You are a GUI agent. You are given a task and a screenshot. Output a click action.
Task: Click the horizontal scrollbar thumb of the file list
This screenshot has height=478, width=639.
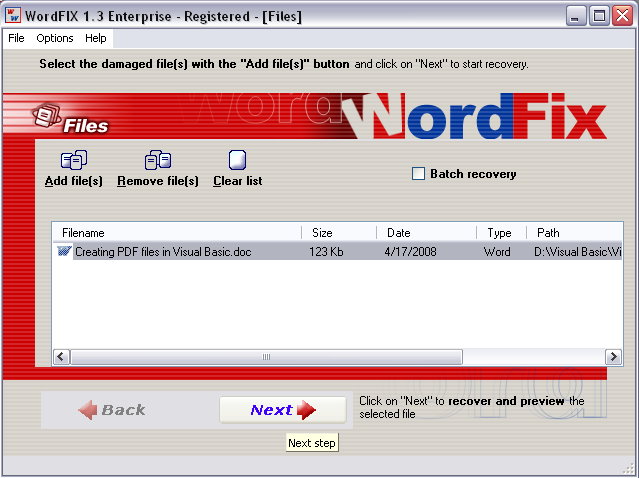click(267, 357)
